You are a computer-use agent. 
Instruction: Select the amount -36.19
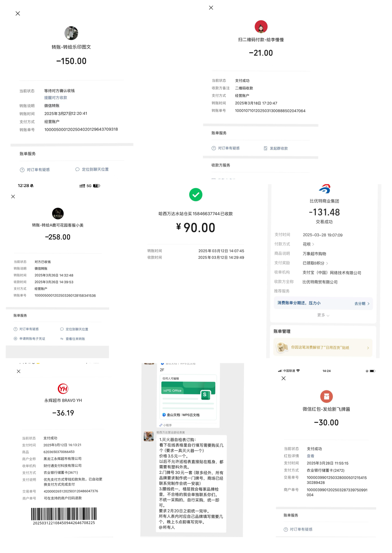pos(63,413)
